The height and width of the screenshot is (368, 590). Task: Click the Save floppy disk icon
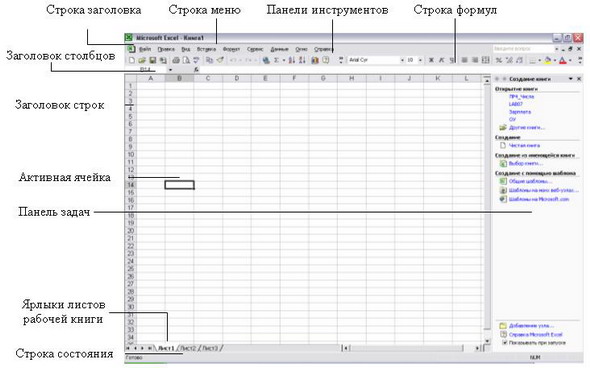coord(153,60)
